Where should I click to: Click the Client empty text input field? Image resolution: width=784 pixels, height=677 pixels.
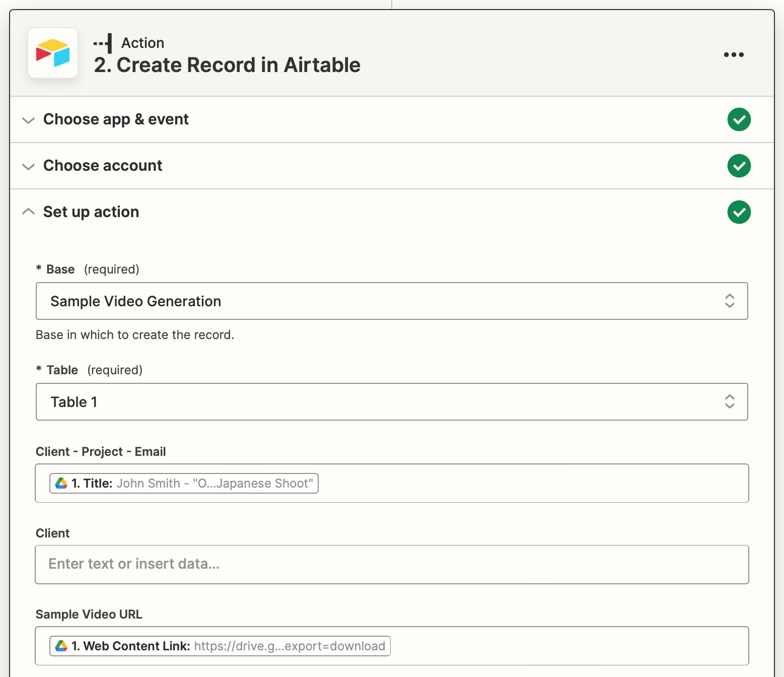(392, 565)
